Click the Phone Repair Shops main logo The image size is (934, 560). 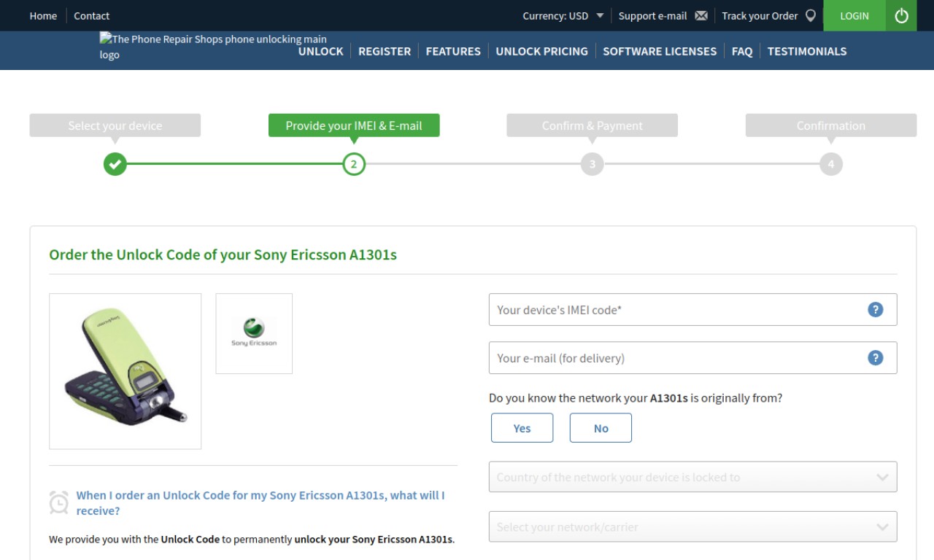point(213,47)
